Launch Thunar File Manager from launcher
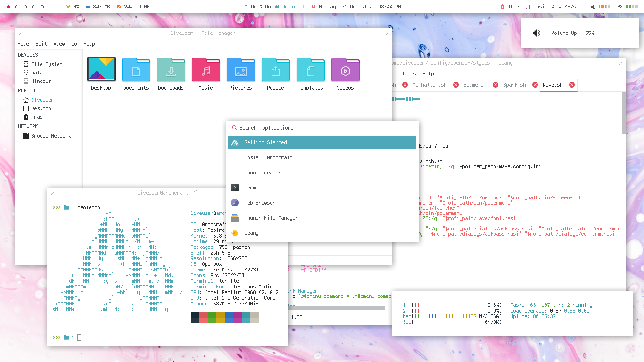Screen dimensions: 644x362 pyautogui.click(x=322, y=218)
